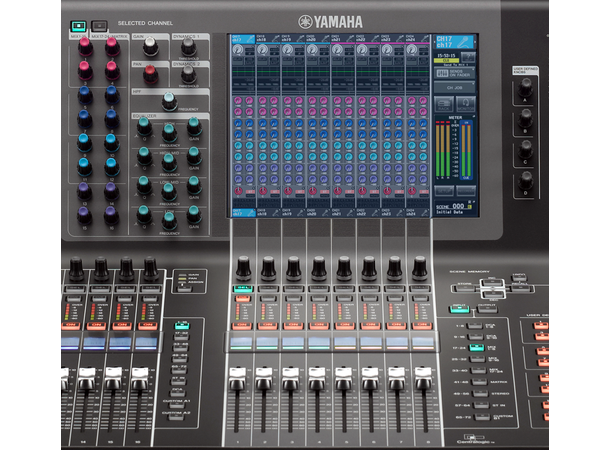The image size is (610, 450).
Task: Tap the RACK button on the touchscreen
Action: pos(444,105)
